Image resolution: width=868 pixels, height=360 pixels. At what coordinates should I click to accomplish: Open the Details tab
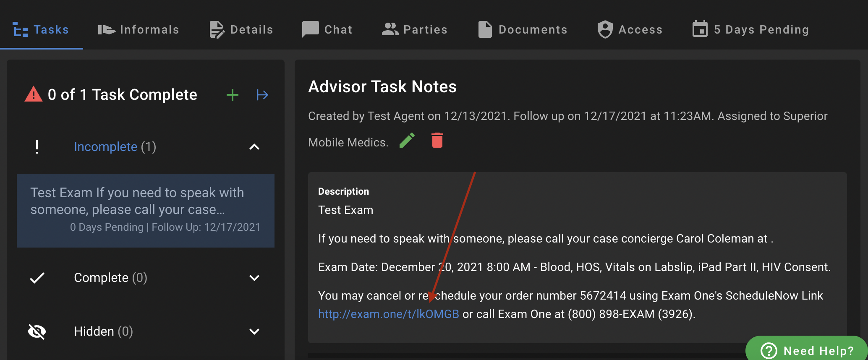point(241,29)
